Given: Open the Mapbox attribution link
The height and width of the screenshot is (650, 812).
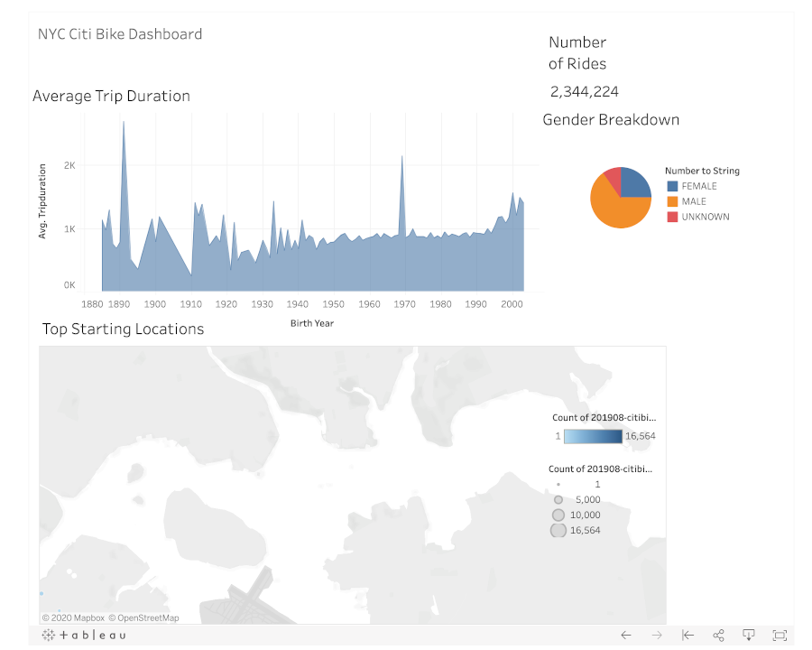Looking at the screenshot, I should (74, 618).
